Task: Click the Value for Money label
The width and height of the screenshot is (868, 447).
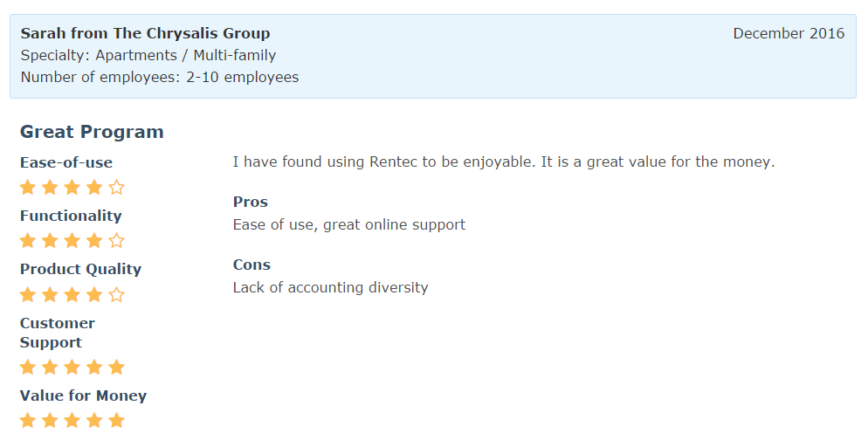Action: (x=83, y=396)
